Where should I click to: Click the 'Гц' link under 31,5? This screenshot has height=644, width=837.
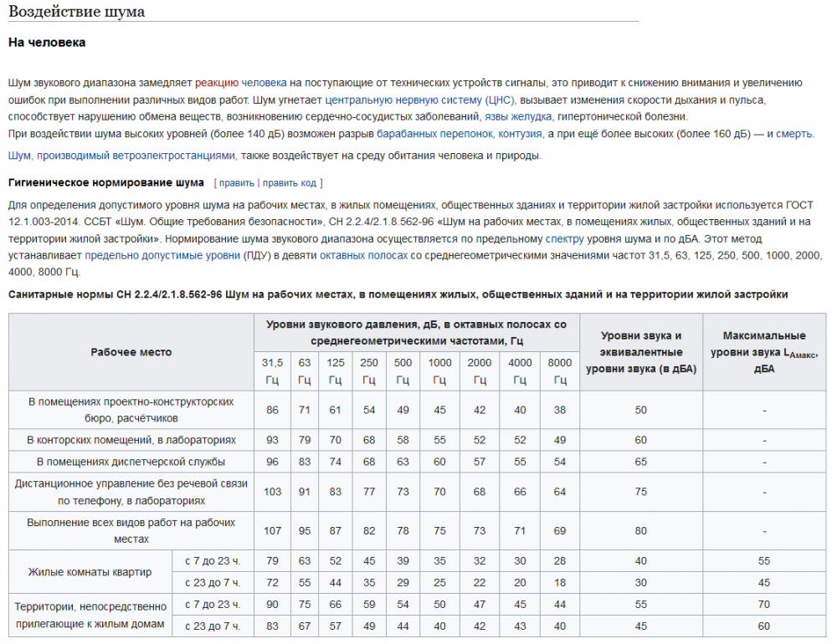(272, 380)
